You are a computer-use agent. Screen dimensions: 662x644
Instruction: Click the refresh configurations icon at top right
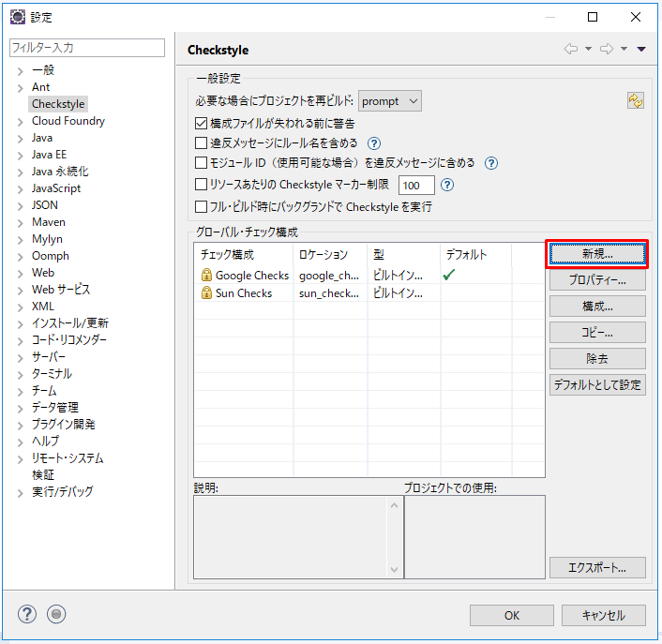636,101
